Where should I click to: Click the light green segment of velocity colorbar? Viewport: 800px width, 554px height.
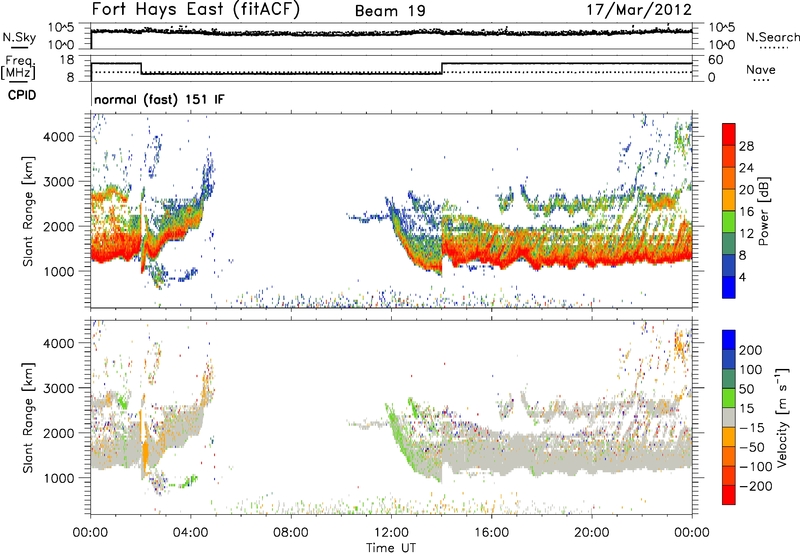(729, 398)
